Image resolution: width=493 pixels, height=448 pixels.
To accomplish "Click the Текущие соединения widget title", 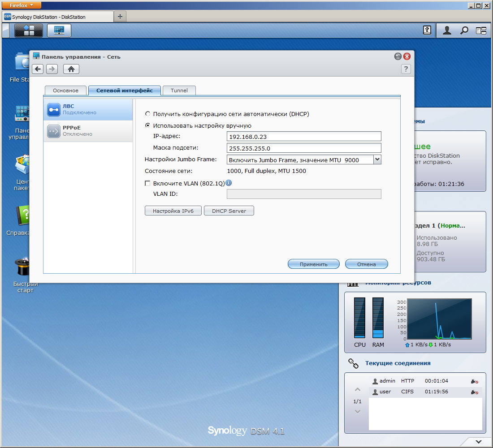I will click(398, 363).
